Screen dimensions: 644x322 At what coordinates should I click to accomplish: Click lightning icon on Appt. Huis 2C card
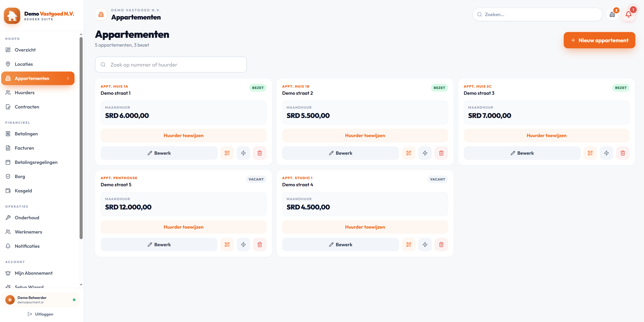(x=606, y=153)
